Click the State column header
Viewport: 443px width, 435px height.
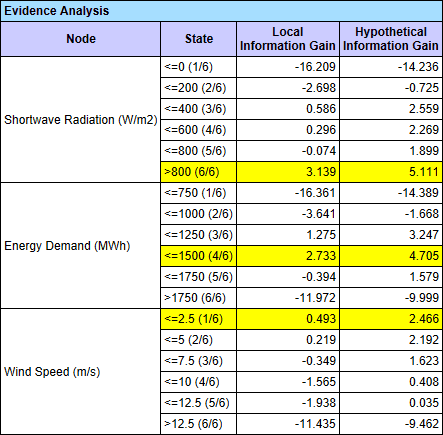click(199, 39)
